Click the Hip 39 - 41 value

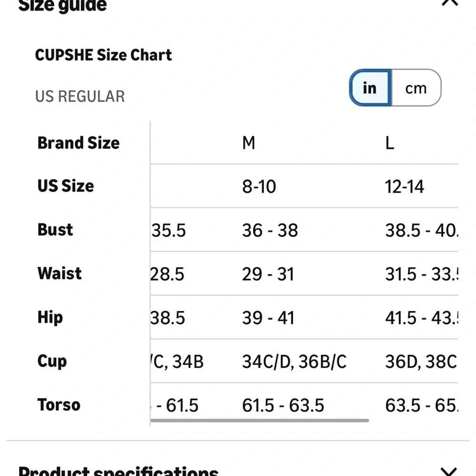tap(268, 318)
